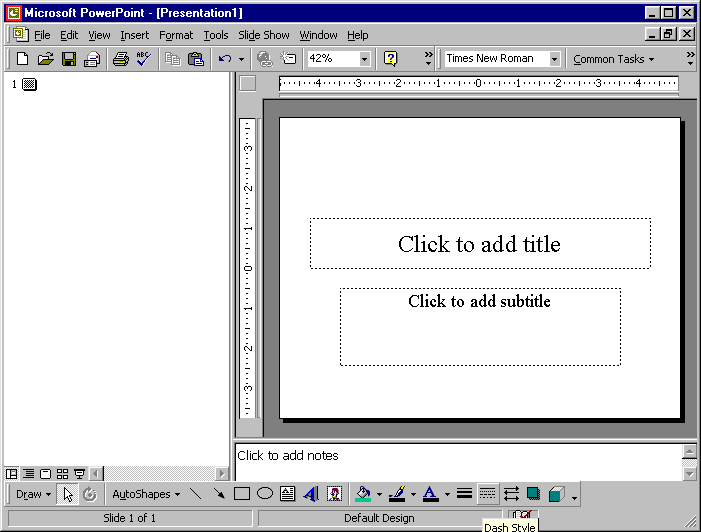Switch to Outline View
701x532 pixels.
pyautogui.click(x=29, y=473)
